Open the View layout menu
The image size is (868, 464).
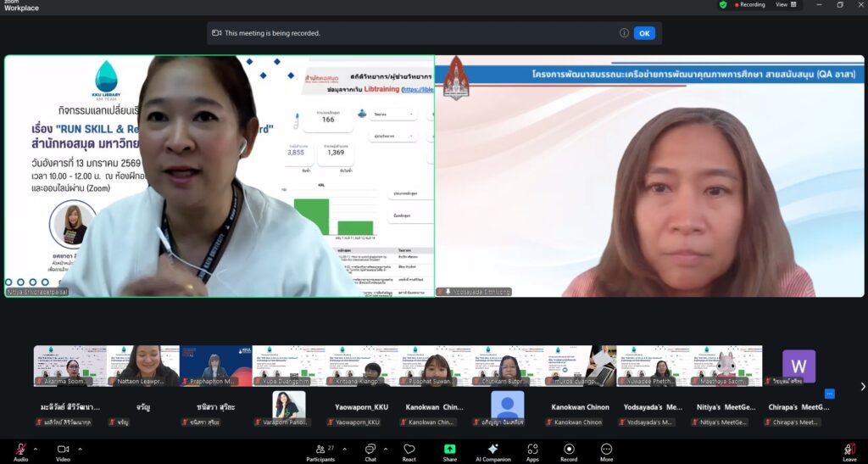pyautogui.click(x=783, y=4)
